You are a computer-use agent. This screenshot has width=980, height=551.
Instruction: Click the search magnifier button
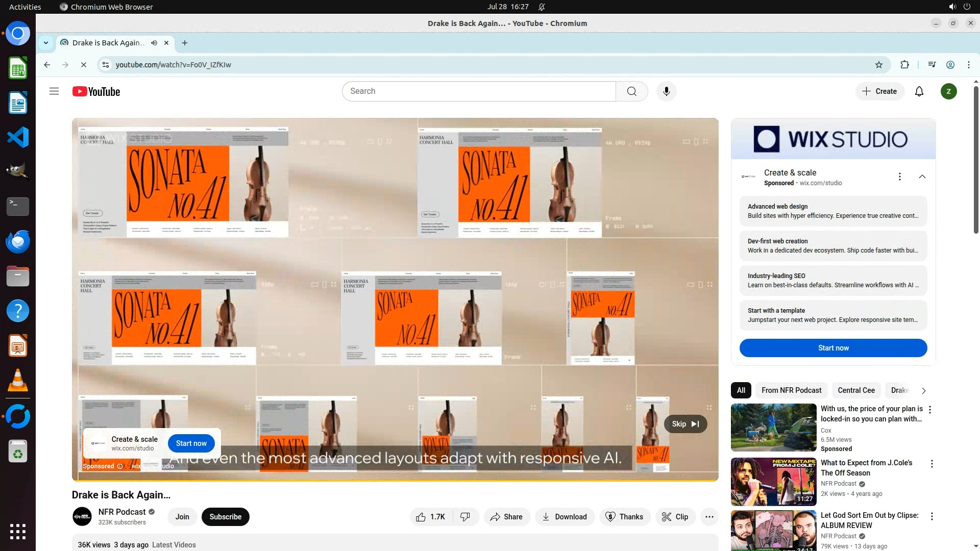[631, 91]
